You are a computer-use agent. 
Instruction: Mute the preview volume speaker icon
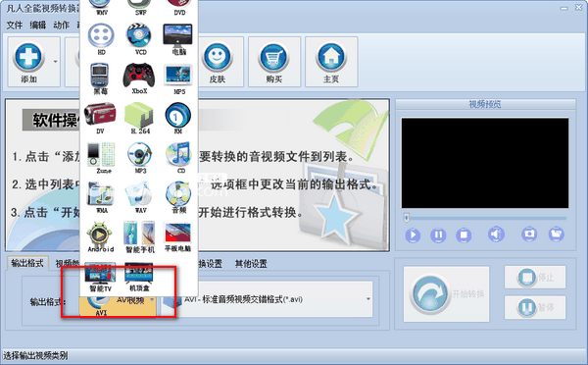tap(496, 235)
